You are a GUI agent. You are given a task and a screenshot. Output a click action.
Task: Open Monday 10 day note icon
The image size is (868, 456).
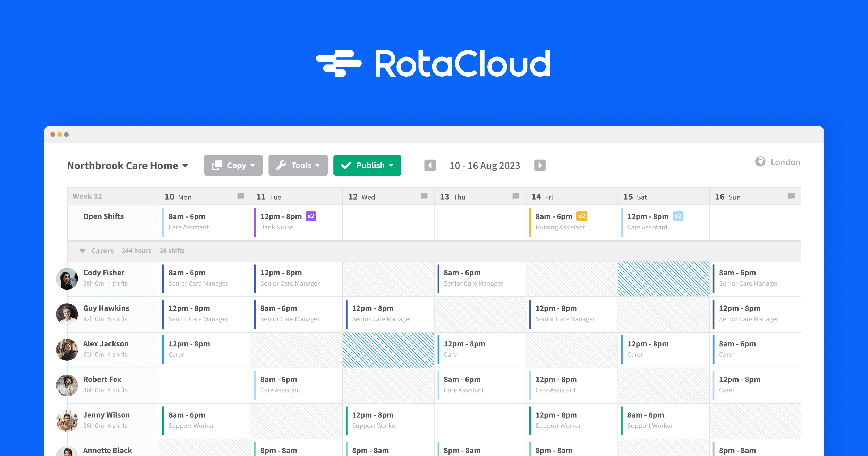pos(241,197)
